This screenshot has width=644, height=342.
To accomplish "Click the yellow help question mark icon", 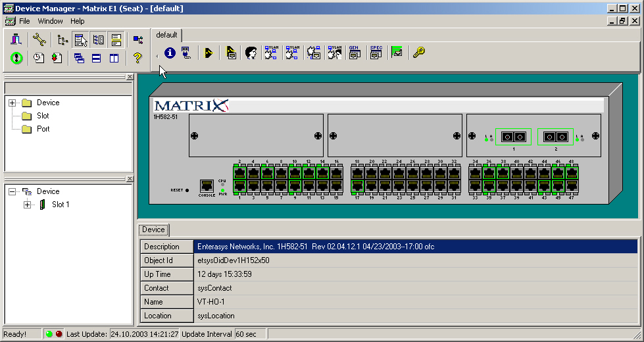I will coord(137,58).
